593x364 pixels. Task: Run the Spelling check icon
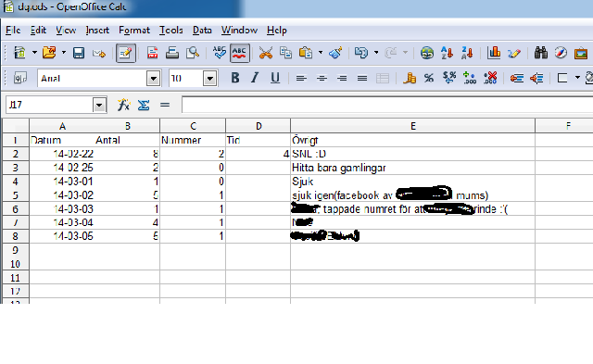tap(220, 53)
